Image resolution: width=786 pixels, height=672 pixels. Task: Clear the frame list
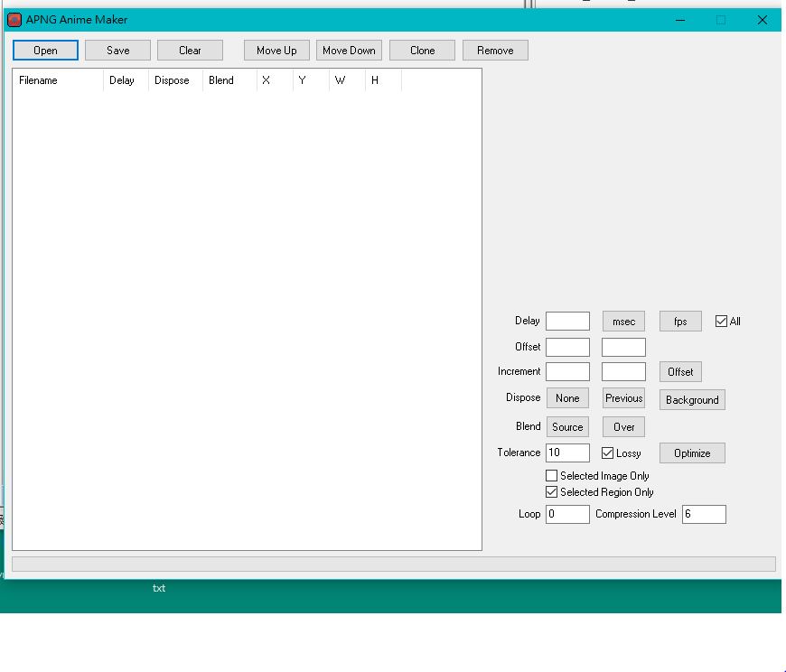(x=190, y=51)
